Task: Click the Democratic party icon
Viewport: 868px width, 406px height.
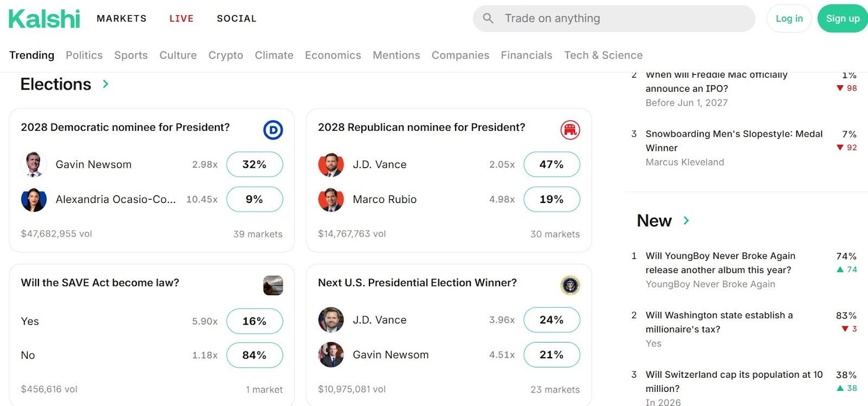Action: coord(273,130)
